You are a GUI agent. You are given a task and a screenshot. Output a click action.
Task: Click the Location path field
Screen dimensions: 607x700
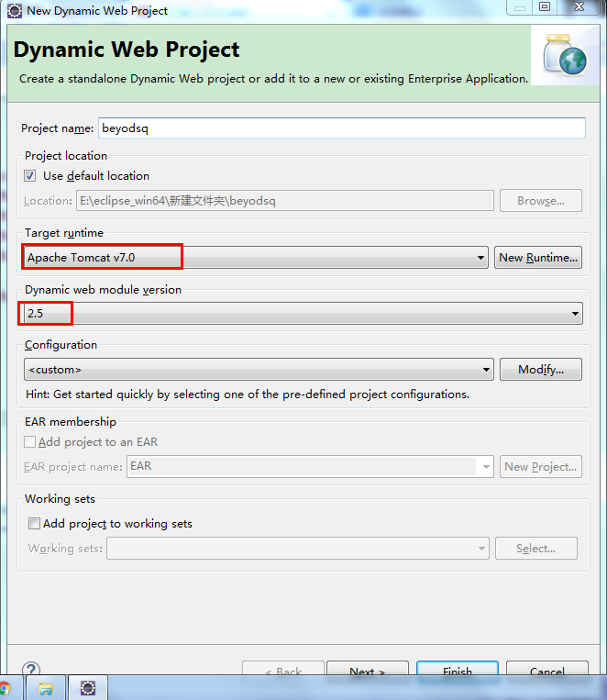[285, 201]
